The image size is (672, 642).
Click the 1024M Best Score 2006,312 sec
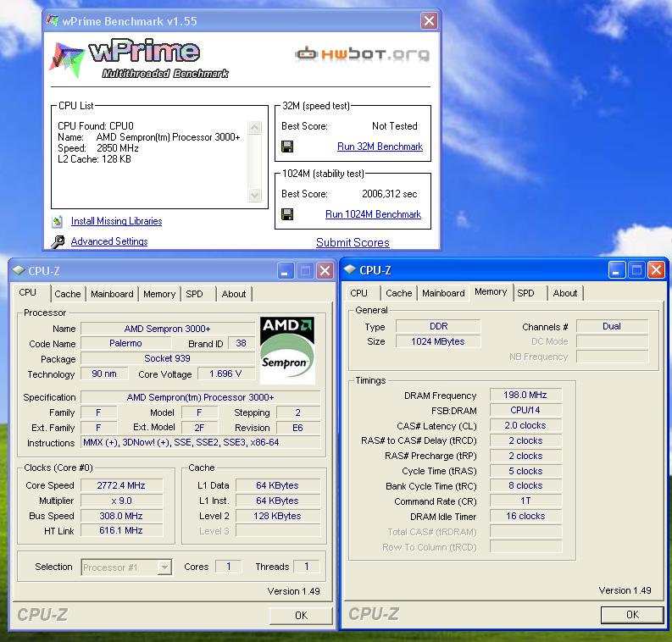tap(389, 194)
